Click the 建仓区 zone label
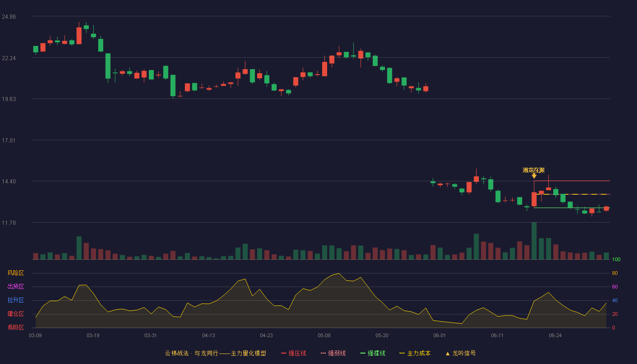The height and width of the screenshot is (364, 637). point(15,314)
